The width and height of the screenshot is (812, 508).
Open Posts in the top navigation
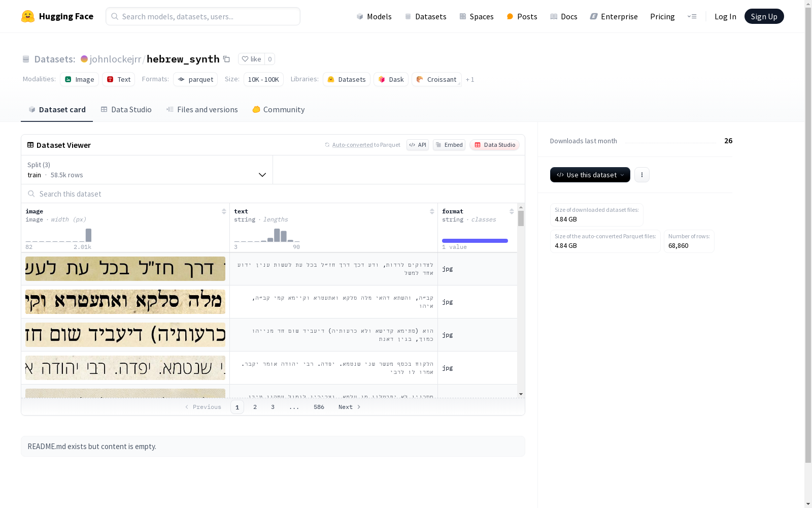coord(522,16)
